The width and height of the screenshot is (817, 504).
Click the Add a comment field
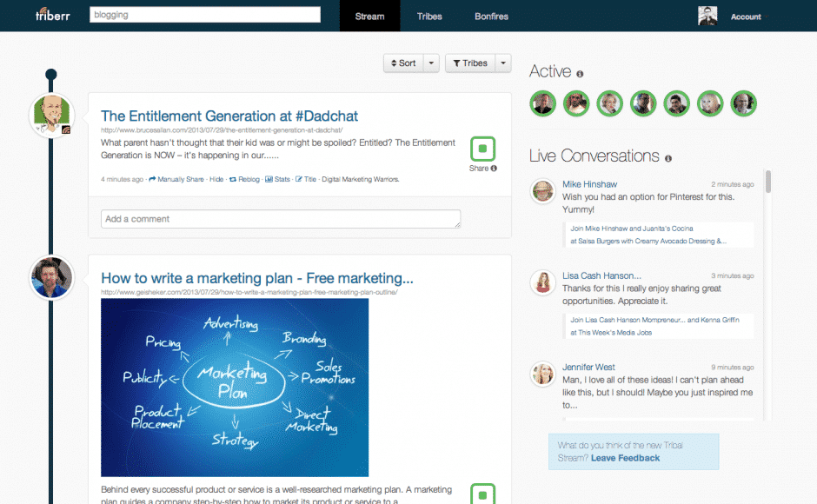click(x=280, y=219)
